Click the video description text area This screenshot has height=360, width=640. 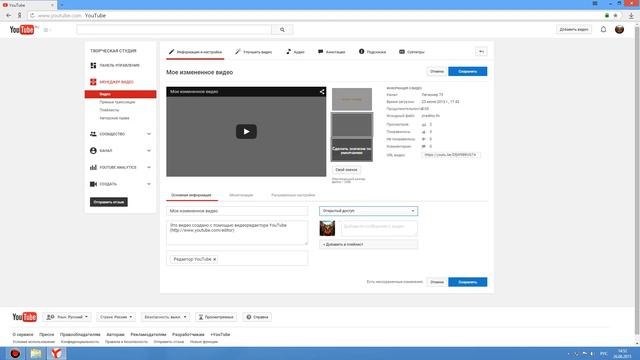(x=237, y=233)
